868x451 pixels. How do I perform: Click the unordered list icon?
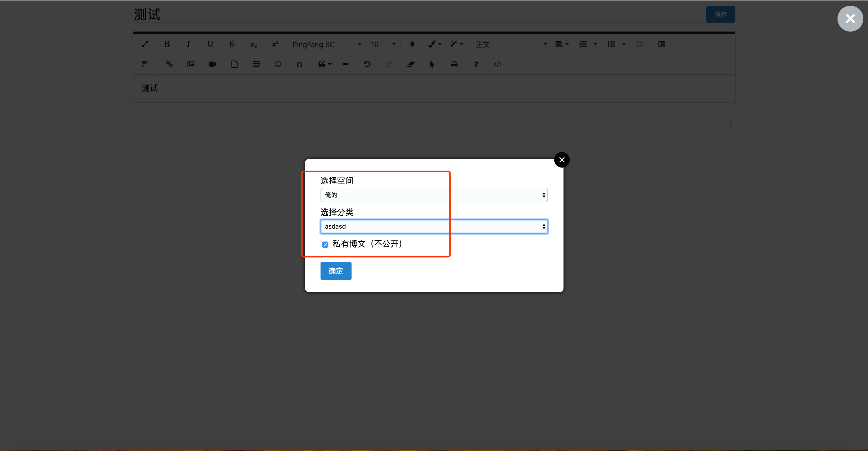611,44
